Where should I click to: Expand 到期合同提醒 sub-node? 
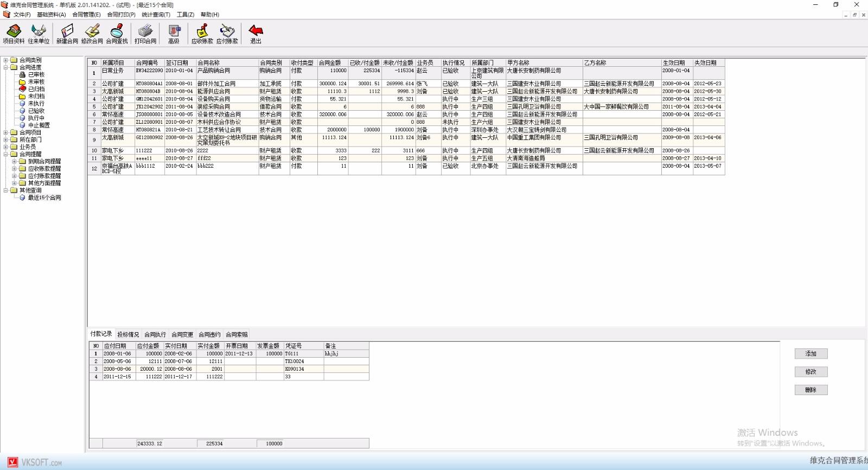coord(15,161)
